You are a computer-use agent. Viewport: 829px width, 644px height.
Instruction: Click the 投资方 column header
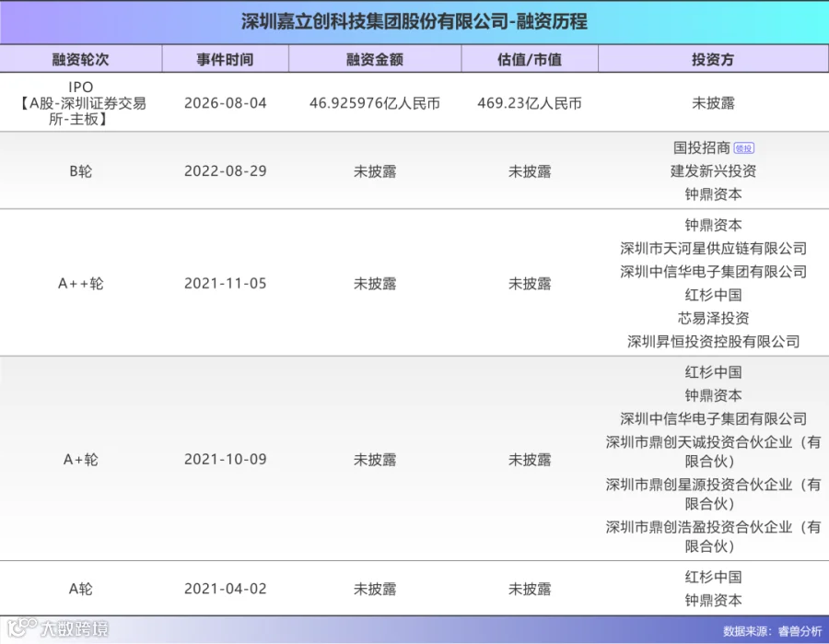[713, 59]
